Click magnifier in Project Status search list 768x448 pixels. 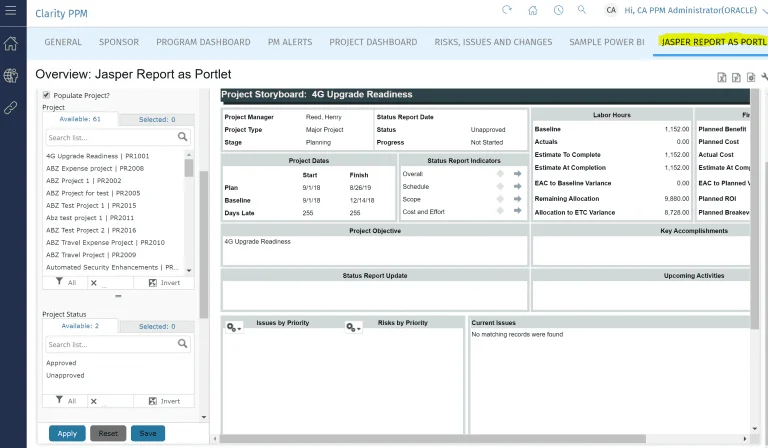tap(182, 344)
